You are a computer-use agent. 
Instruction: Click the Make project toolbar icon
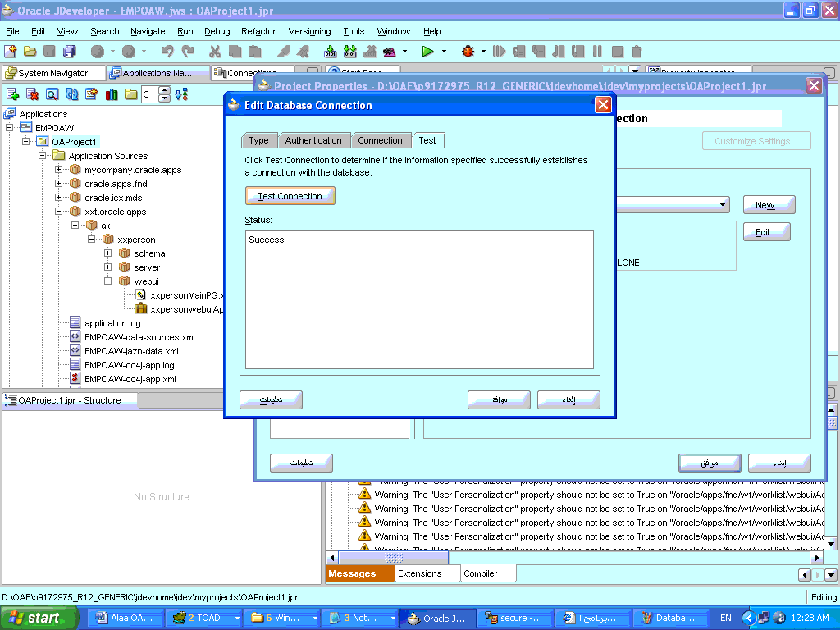pos(331,52)
